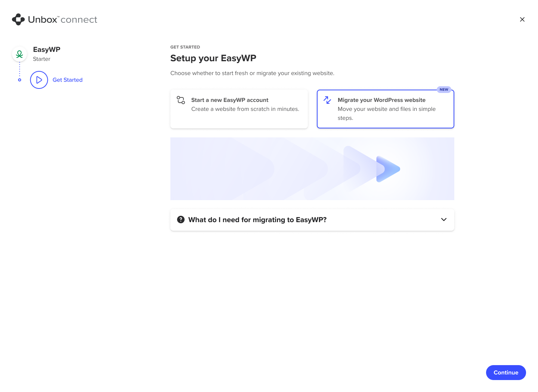Select the Migrate your WordPress website option

(x=385, y=109)
